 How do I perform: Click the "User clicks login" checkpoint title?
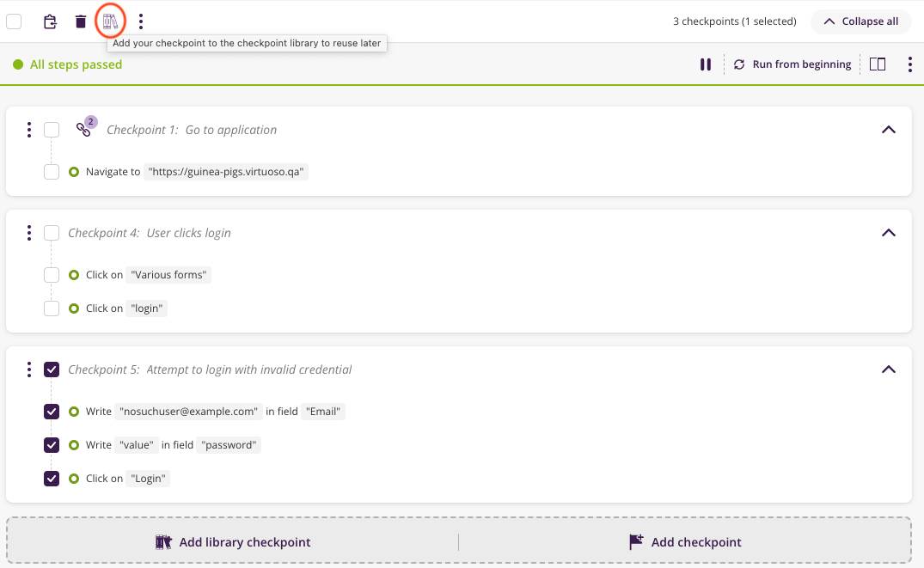click(x=188, y=233)
